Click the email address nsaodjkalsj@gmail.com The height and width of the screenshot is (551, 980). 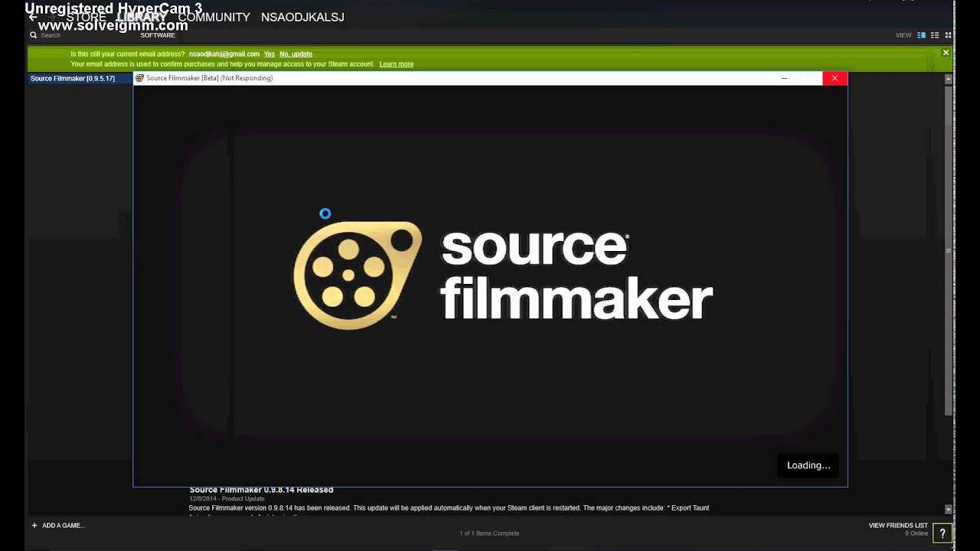224,54
